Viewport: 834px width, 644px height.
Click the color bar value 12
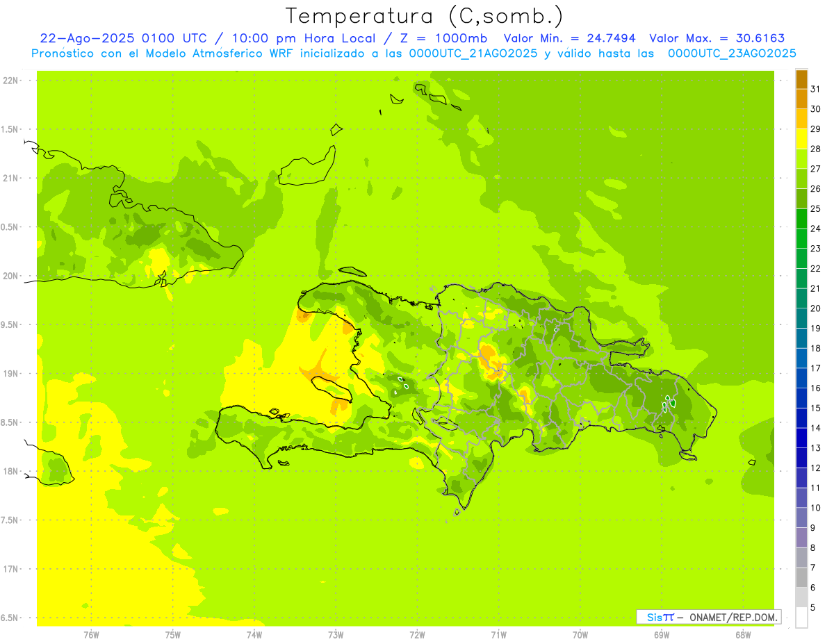coord(815,468)
